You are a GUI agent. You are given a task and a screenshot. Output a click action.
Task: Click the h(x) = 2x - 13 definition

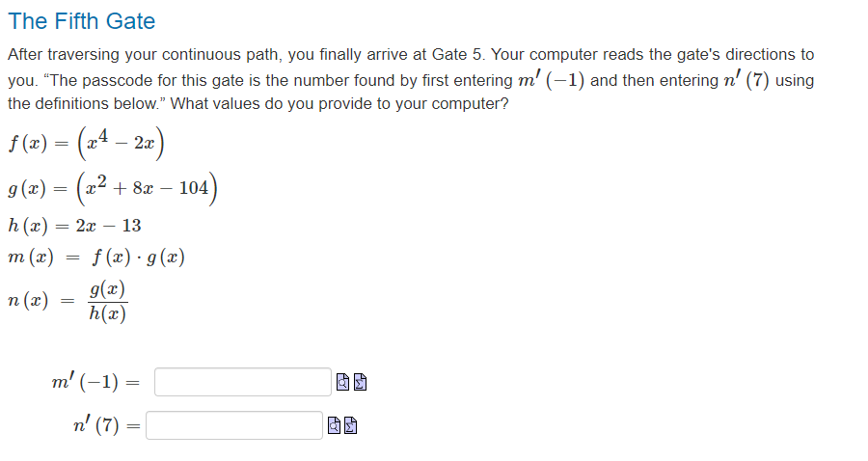pyautogui.click(x=74, y=226)
